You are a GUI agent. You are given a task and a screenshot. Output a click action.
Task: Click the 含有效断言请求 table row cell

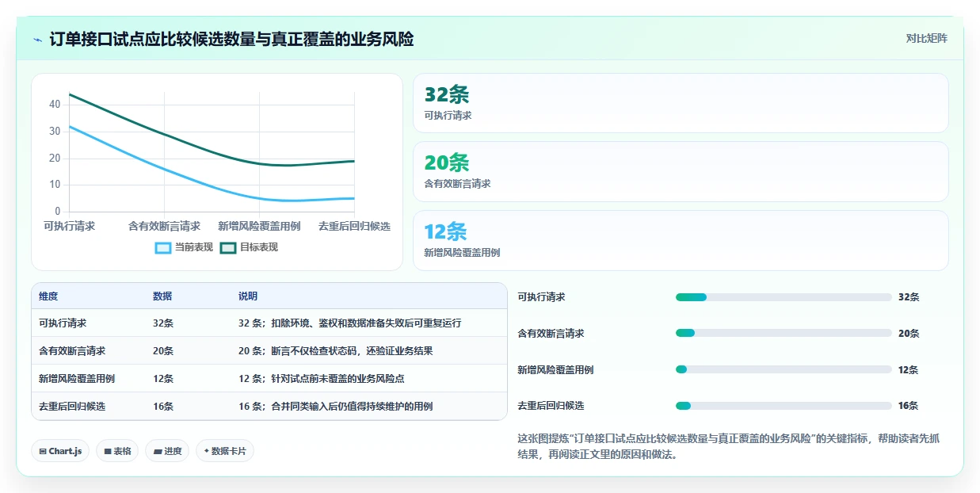coord(72,350)
